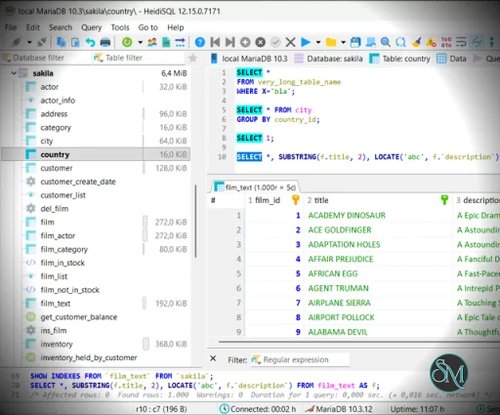Open the Query menu
Screen dimensions: 500x415
coord(91,27)
